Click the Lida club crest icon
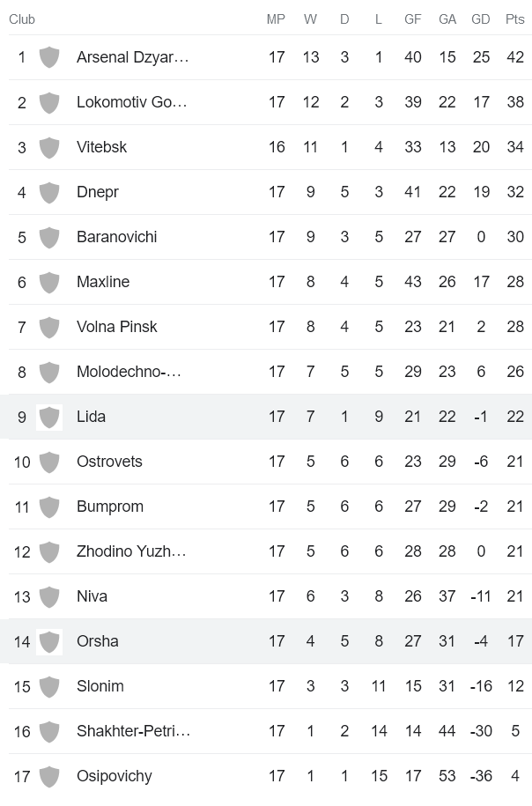Viewport: 532px width, 806px height. pos(49,417)
